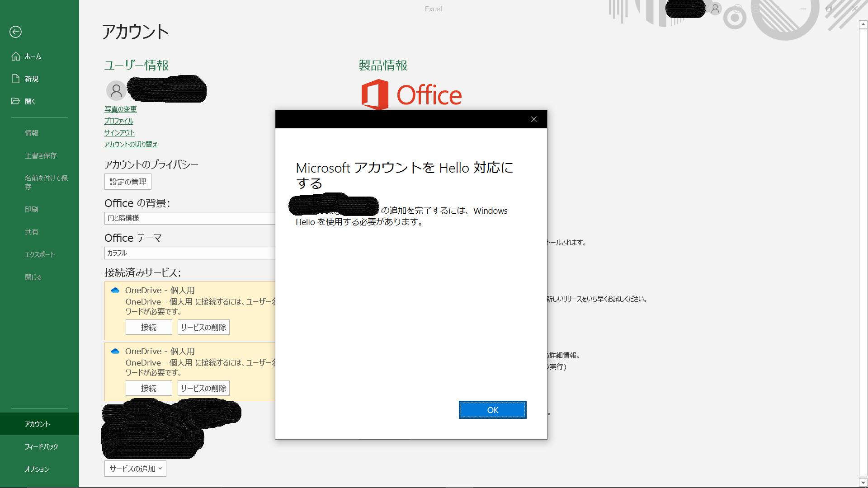Open the Office の背景 dropdown

(190, 218)
